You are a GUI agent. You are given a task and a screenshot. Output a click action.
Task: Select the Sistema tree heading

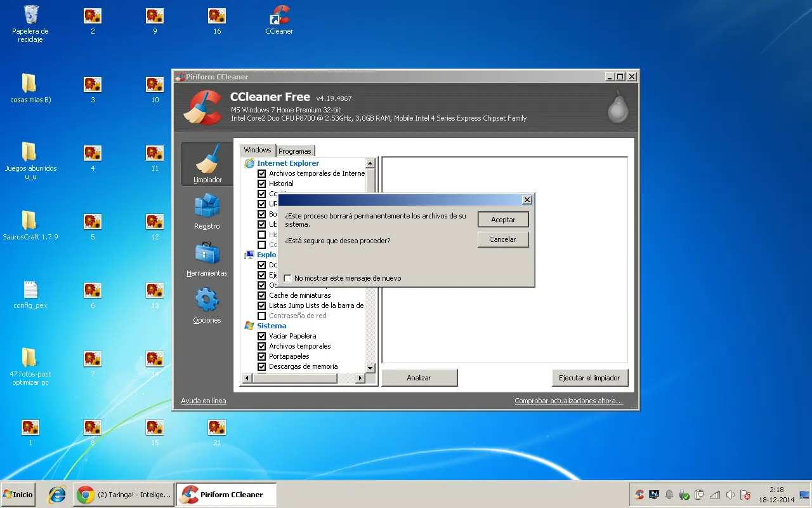click(272, 326)
